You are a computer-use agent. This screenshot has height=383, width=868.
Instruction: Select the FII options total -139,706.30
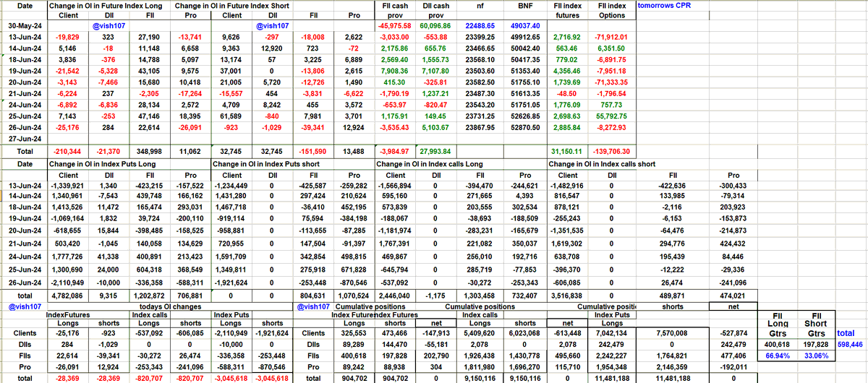tap(613, 152)
